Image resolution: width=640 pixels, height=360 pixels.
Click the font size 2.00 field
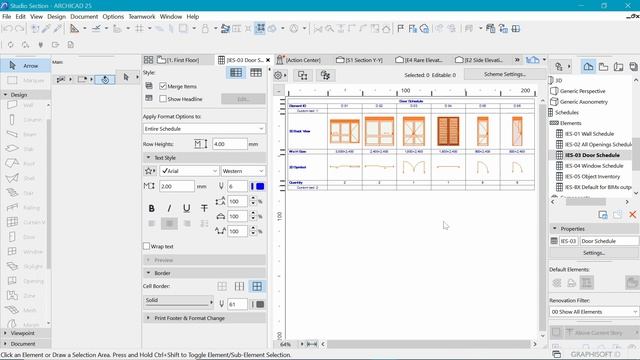[177, 186]
